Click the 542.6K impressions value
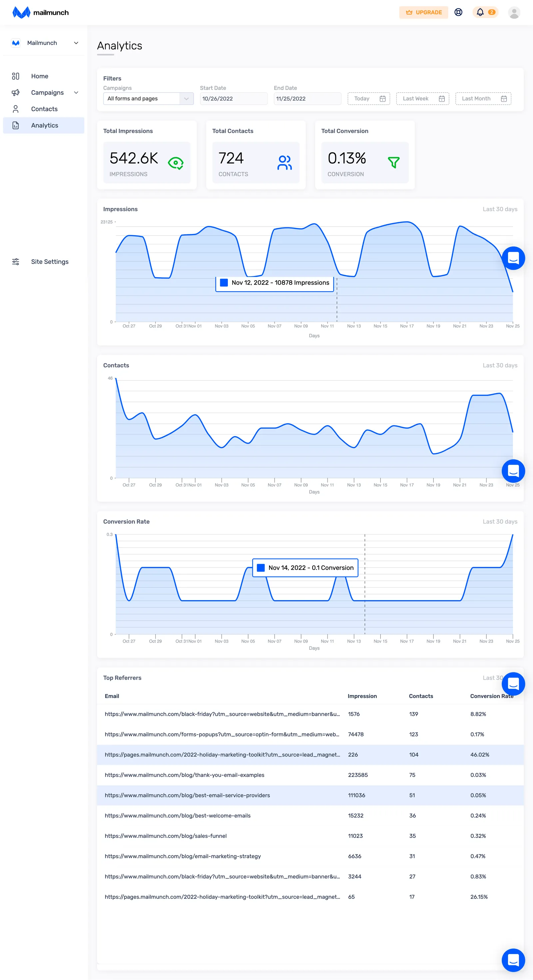533x980 pixels. click(x=134, y=158)
